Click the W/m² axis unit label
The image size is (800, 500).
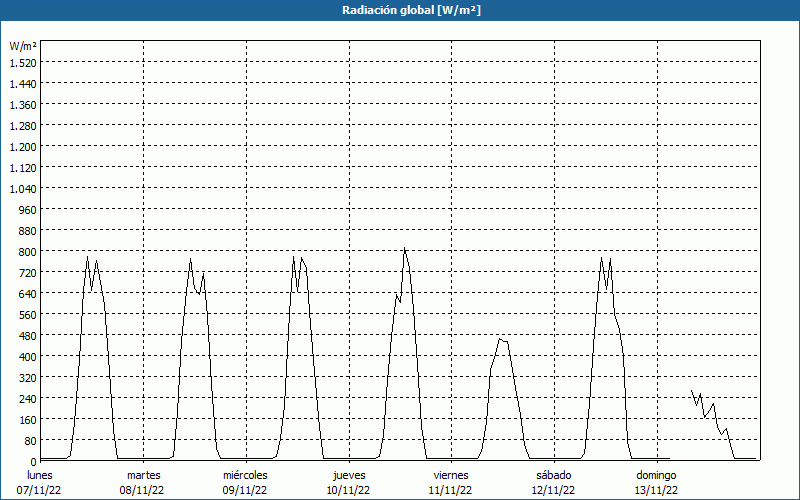click(23, 46)
